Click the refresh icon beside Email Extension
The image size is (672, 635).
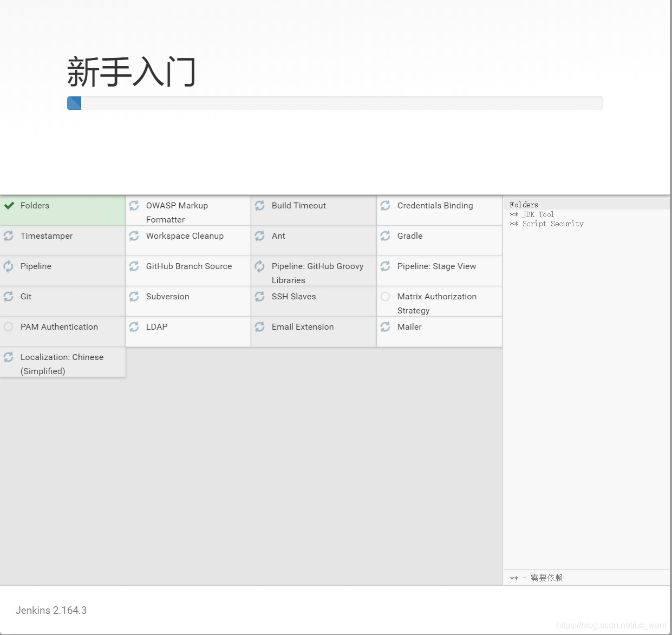[259, 327]
